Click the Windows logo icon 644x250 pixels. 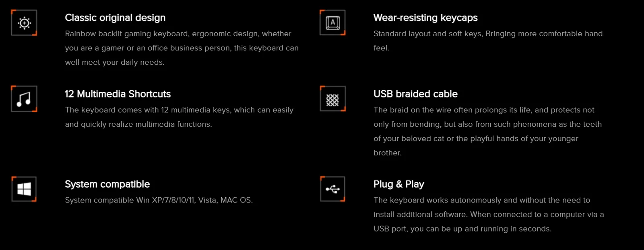point(24,189)
